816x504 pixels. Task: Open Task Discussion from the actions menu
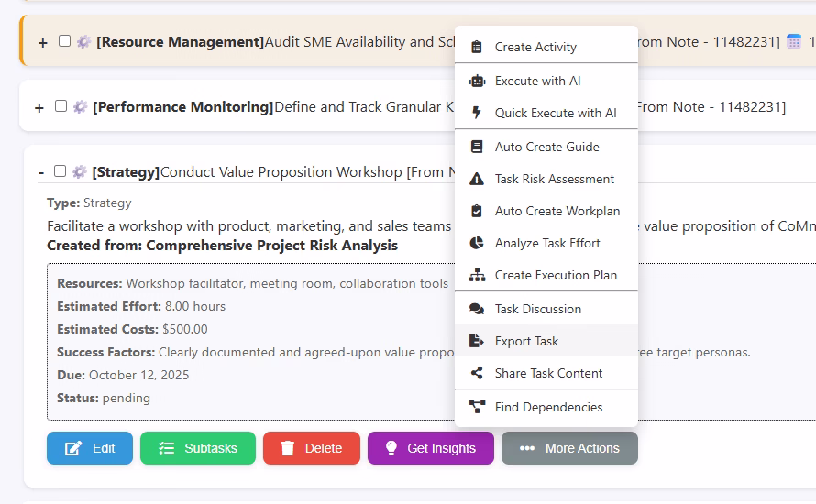(537, 309)
